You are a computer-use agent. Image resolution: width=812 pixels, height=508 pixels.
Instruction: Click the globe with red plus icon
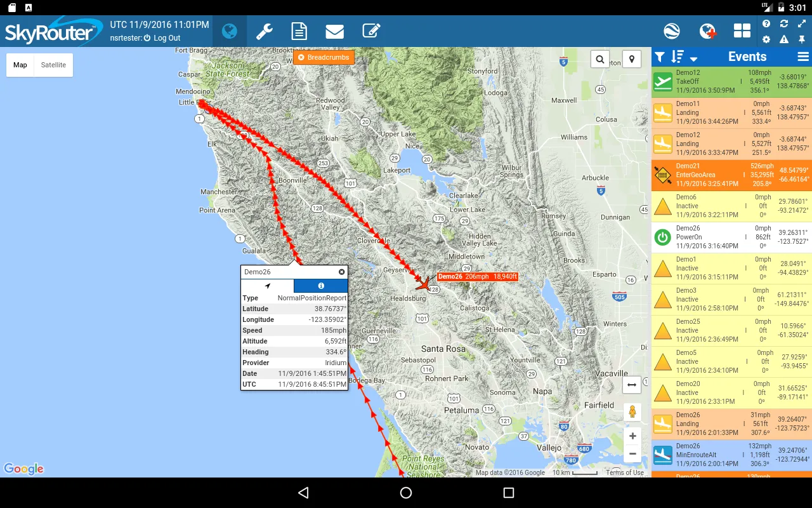click(707, 31)
